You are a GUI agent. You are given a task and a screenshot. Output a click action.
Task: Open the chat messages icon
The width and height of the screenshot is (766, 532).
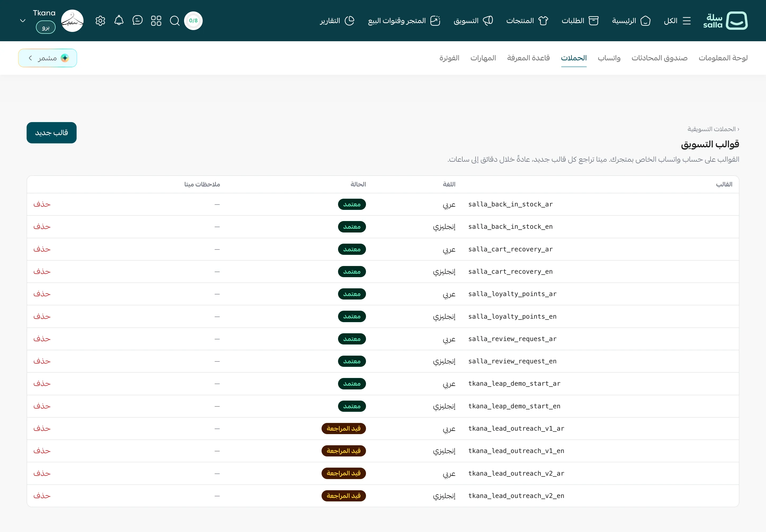click(137, 20)
